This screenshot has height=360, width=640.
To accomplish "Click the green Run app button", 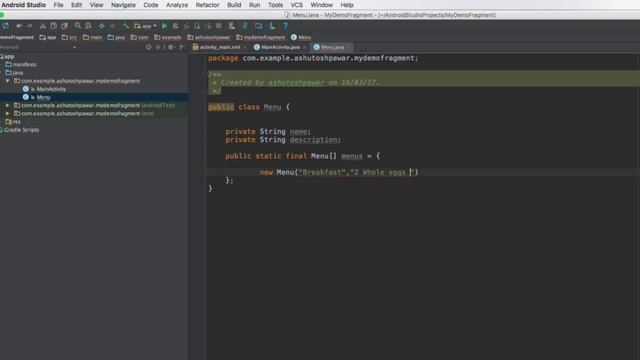I will coord(164,26).
